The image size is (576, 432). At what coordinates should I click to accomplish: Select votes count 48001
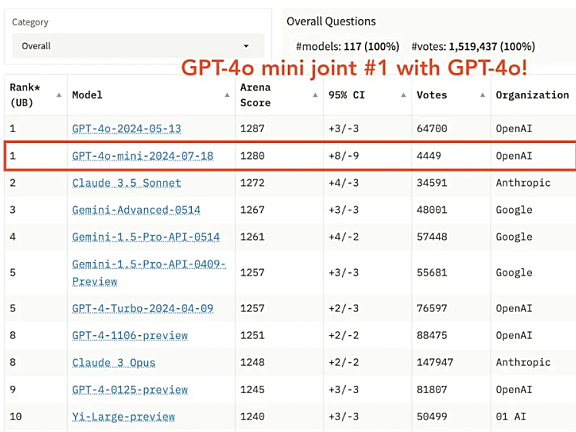pyautogui.click(x=432, y=210)
